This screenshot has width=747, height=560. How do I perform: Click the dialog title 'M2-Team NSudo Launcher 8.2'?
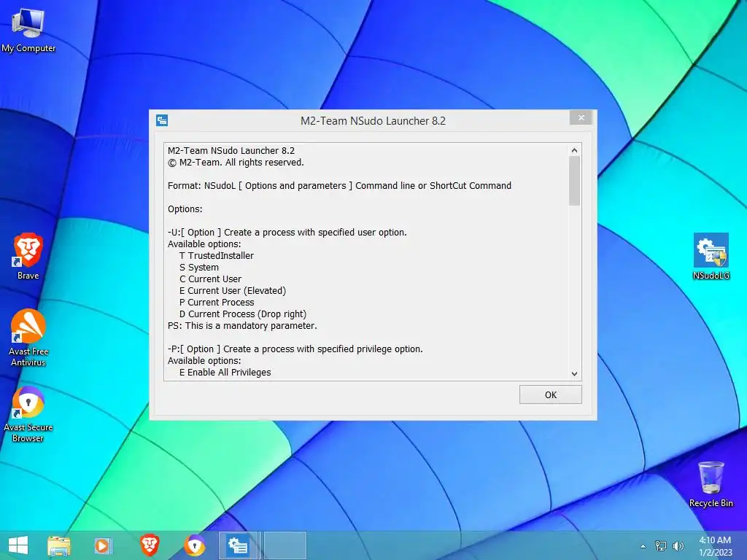(373, 121)
